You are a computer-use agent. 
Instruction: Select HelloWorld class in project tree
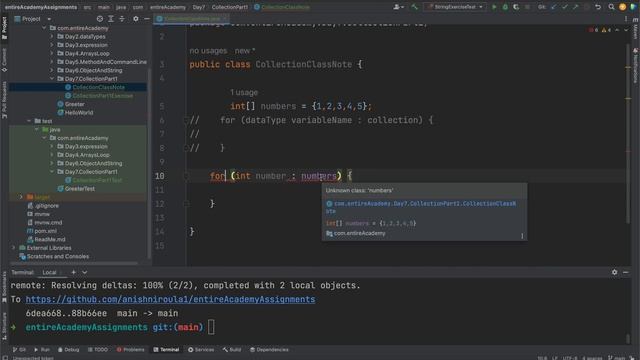[x=75, y=113]
